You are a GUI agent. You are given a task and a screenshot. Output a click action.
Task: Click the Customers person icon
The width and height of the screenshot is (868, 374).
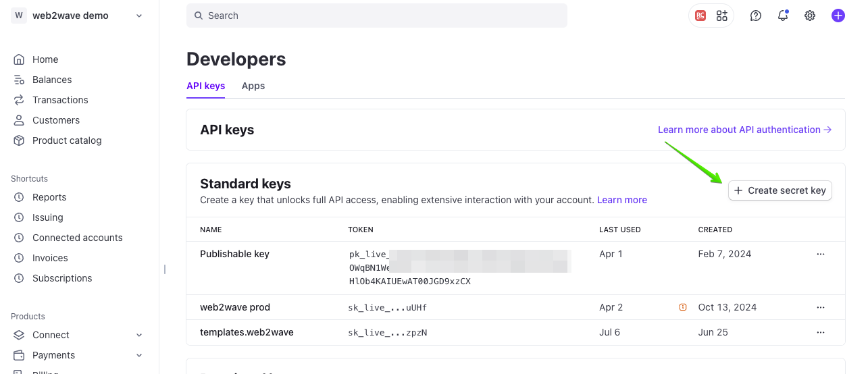pyautogui.click(x=19, y=120)
